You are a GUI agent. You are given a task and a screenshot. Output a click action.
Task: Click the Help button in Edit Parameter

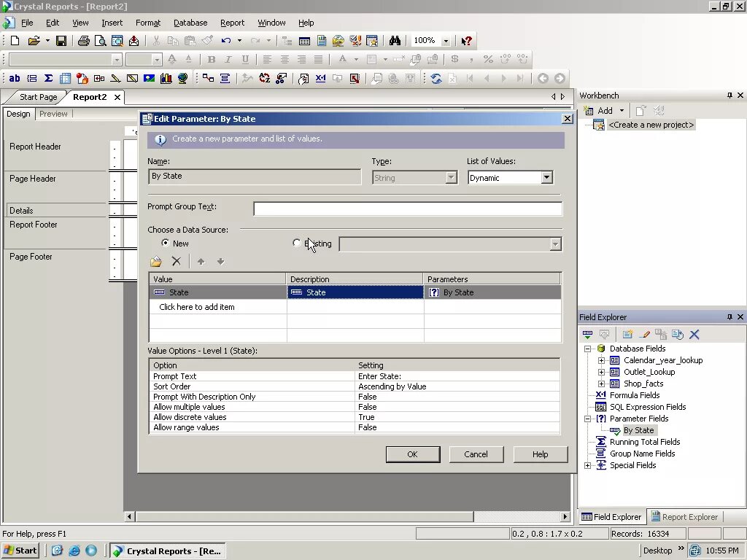pos(541,454)
